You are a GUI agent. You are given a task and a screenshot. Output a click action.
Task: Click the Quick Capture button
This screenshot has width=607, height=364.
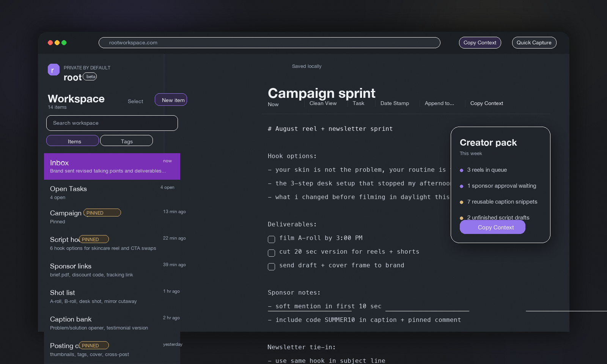(534, 42)
